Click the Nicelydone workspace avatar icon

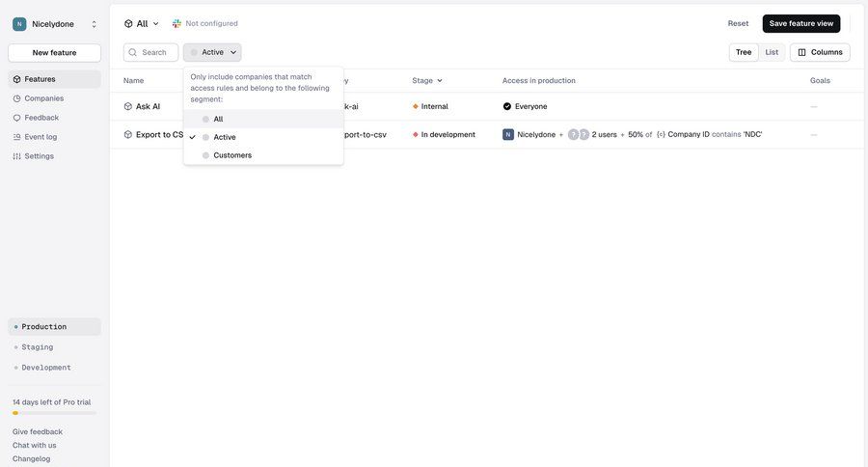(x=19, y=24)
